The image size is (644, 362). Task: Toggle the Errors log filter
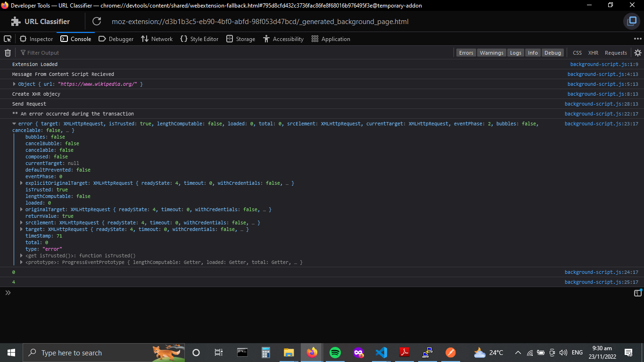point(466,52)
